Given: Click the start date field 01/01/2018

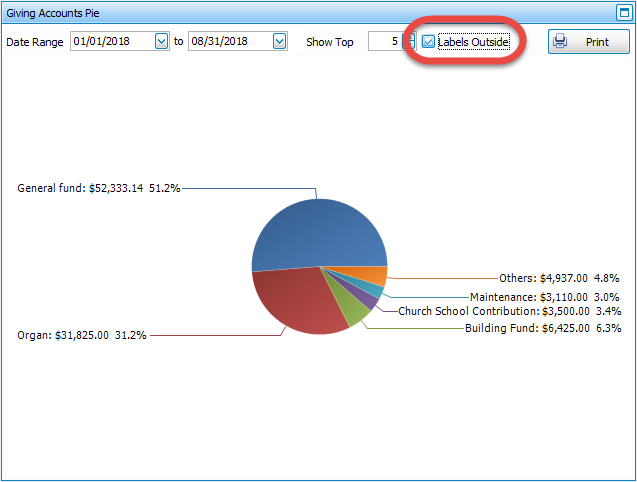Looking at the screenshot, I should 111,42.
